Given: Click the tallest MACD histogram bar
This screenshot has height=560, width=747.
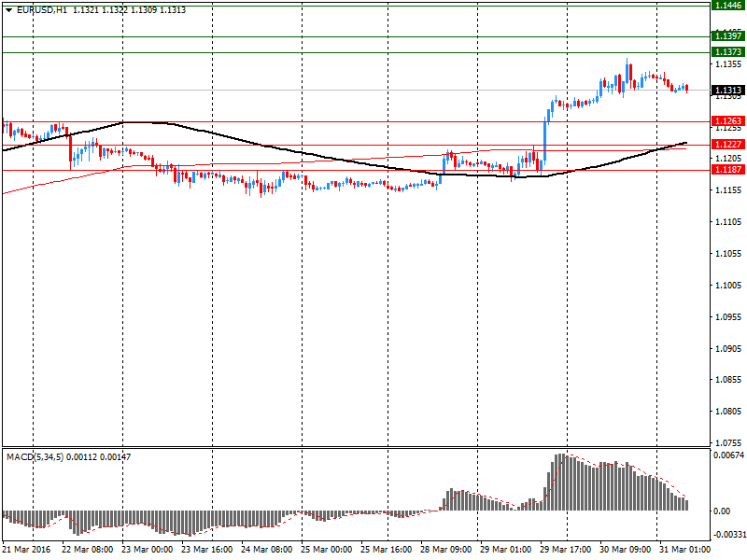Looking at the screenshot, I should 561,483.
